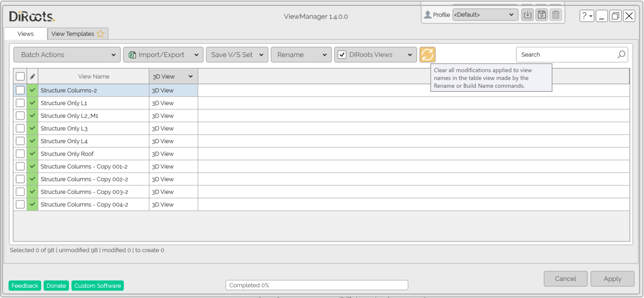Open the Import/Export dropdown
This screenshot has height=298, width=644.
163,55
